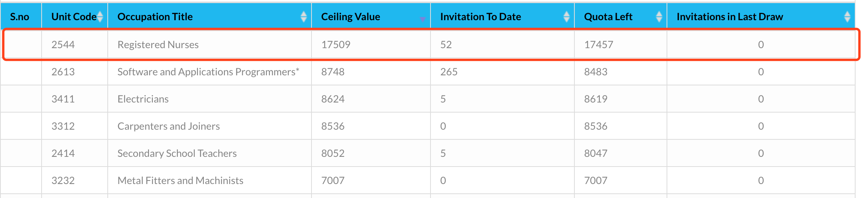Screen dimensions: 868x198
Task: Click Metal Fitters and Machinists cell
Action: coord(180,181)
